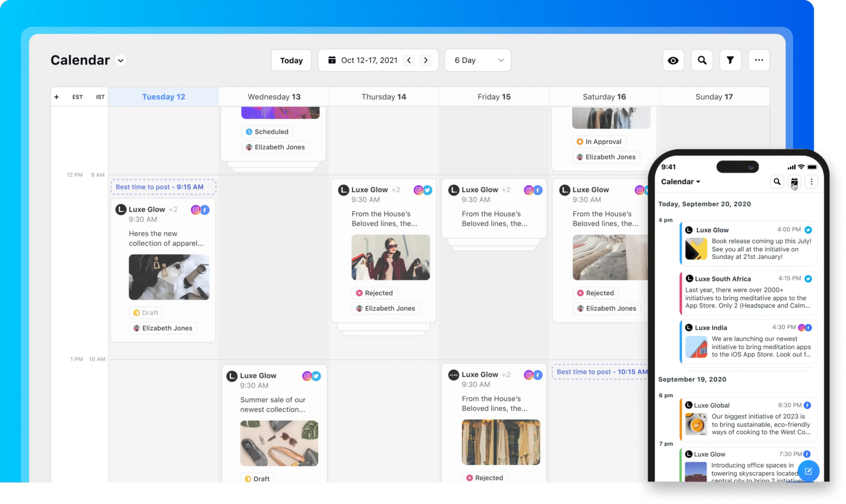Open Luxe South Africa post on phone
This screenshot has width=846, height=504.
(748, 293)
